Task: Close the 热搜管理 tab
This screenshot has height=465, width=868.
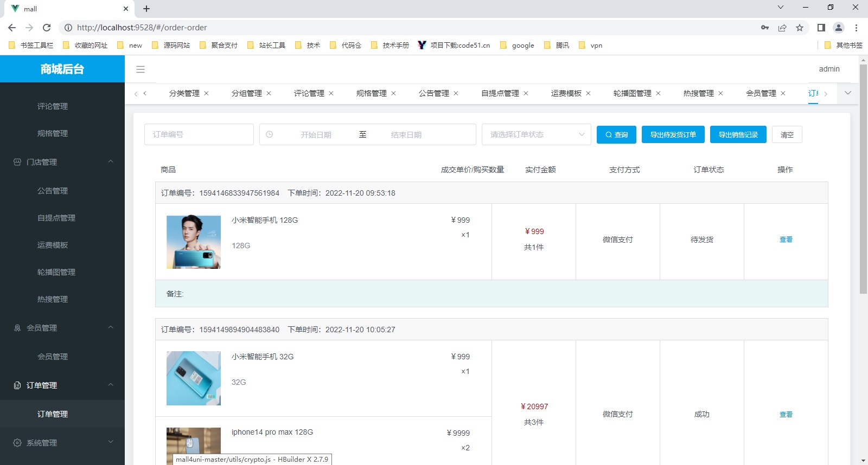Action: tap(720, 93)
